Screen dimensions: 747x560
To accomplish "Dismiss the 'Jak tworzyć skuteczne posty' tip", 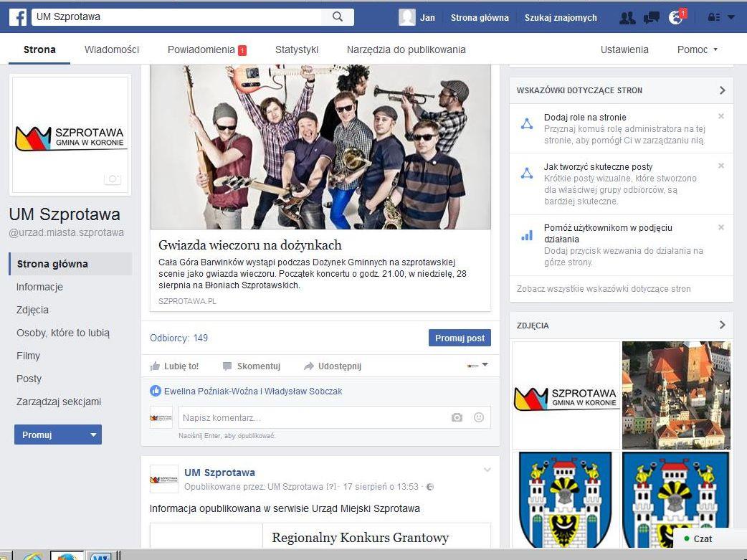I will 721,166.
